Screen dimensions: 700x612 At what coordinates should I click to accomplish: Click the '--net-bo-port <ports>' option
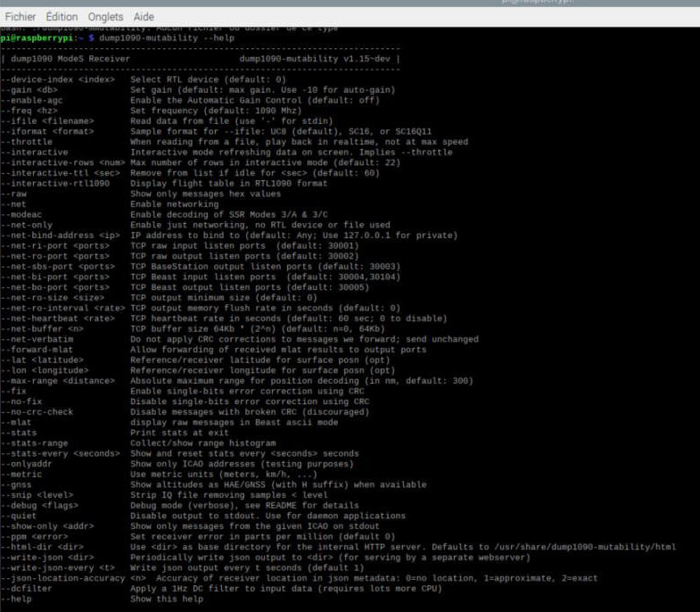pyautogui.click(x=55, y=287)
